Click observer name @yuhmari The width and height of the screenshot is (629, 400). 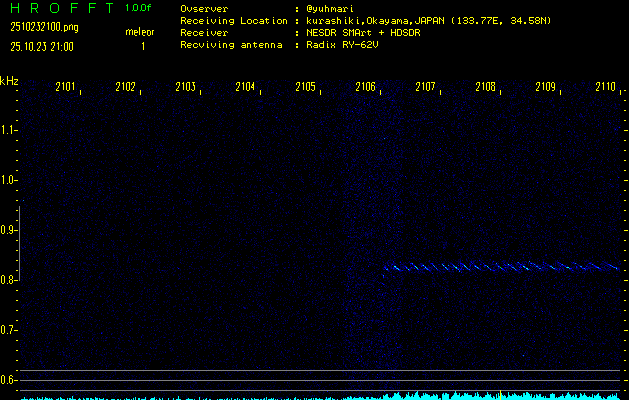pyautogui.click(x=330, y=9)
